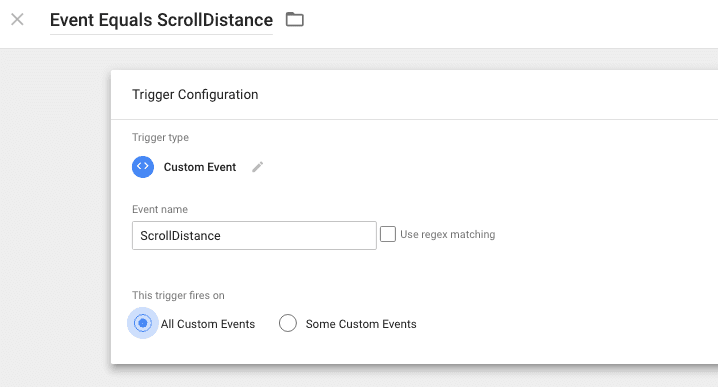
Task: Click the Custom Event trigger type label
Action: point(200,167)
